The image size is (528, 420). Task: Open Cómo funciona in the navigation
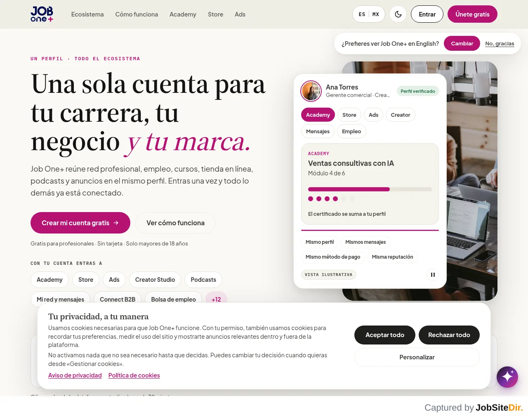137,14
